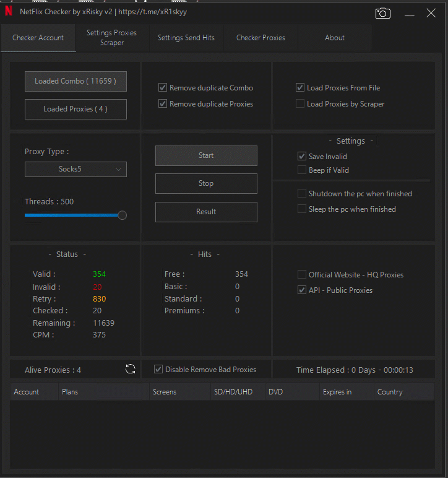448x478 pixels.
Task: Click the blue Threads slider track
Action: pos(71,215)
